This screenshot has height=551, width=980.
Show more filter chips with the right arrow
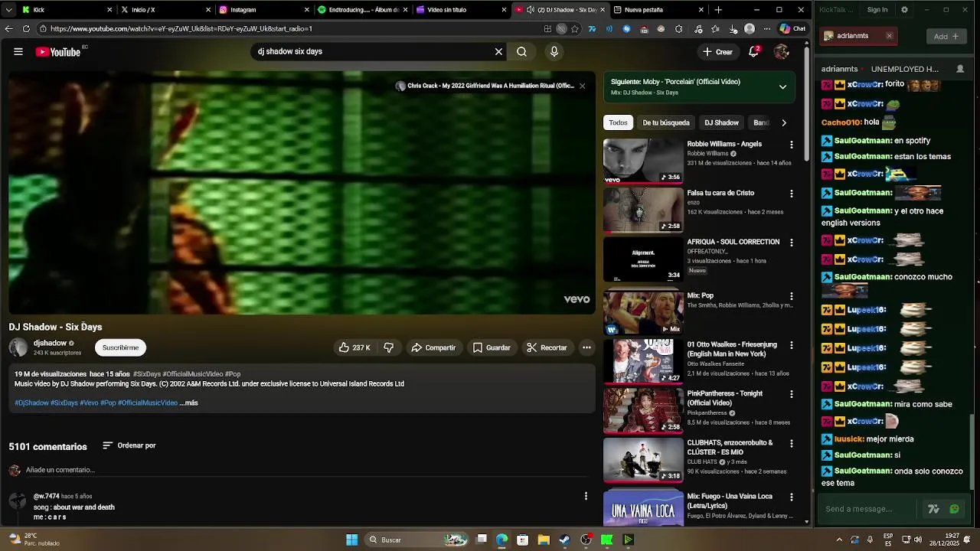point(783,122)
